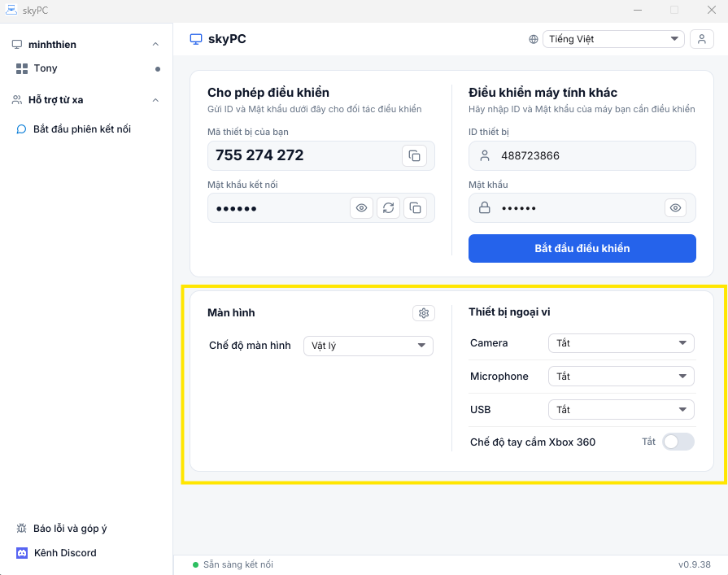Show the connection password under Mật khẩu kết nối
The height and width of the screenshot is (575, 728).
point(361,208)
